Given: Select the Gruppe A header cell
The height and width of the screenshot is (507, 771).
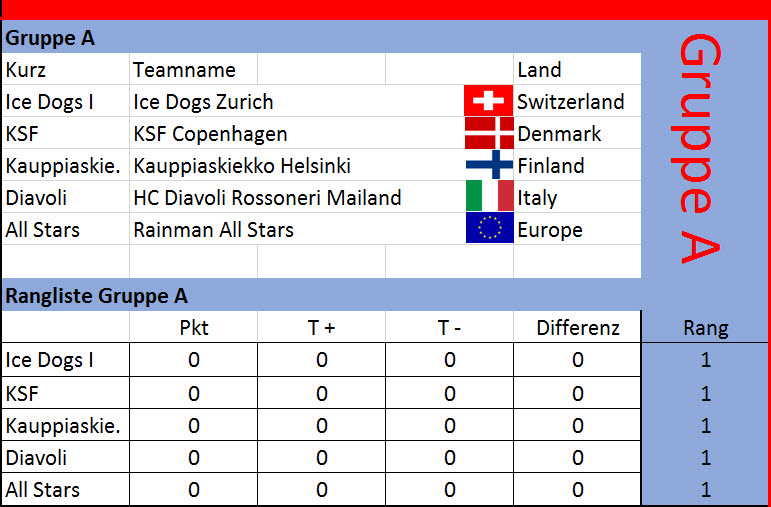Looking at the screenshot, I should [x=322, y=37].
